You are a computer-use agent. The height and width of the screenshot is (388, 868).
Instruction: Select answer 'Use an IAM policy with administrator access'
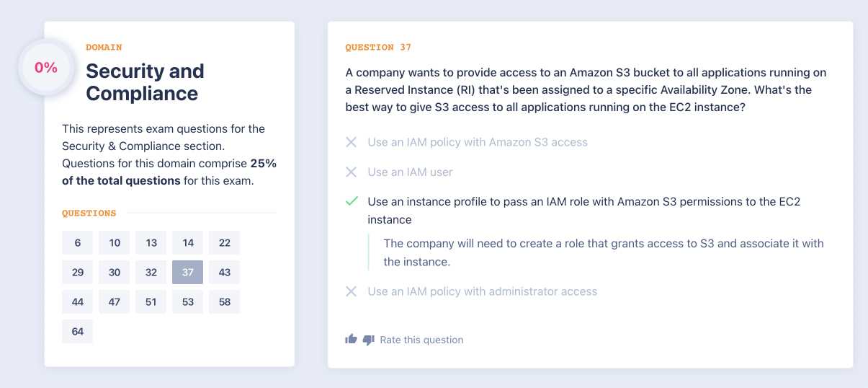tap(482, 291)
